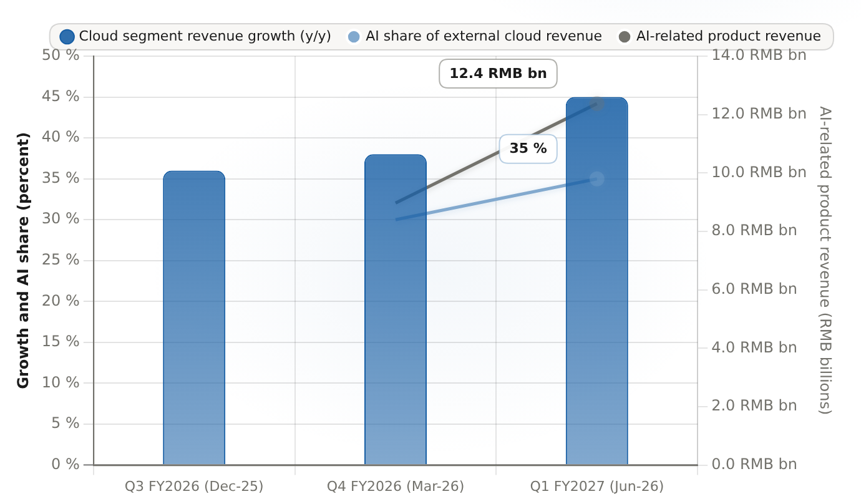The width and height of the screenshot is (861, 504).
Task: Click the 0.0 RMB bn tick label
Action: pyautogui.click(x=755, y=465)
